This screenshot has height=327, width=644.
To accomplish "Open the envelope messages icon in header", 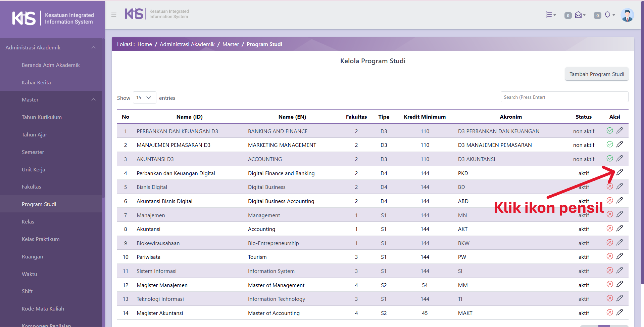I will point(578,15).
